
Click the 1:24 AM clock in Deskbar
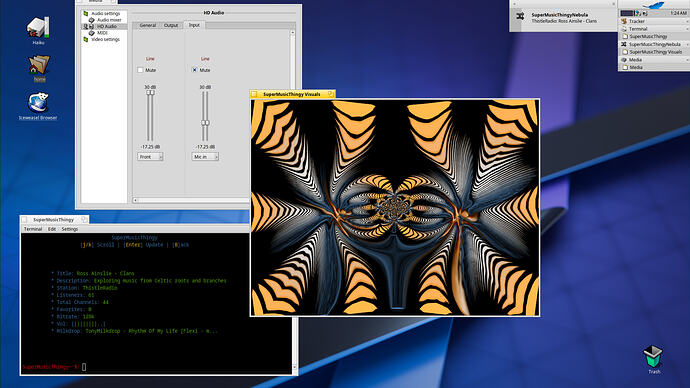pyautogui.click(x=678, y=14)
